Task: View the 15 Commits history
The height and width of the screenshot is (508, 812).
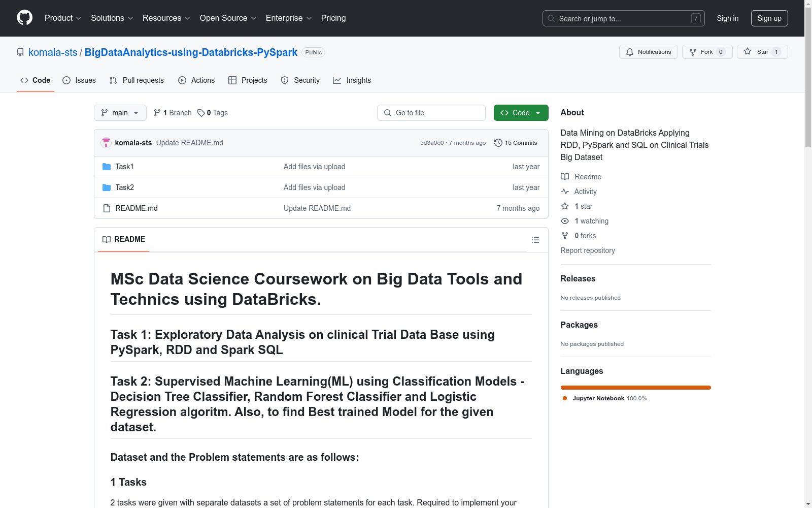Action: tap(516, 143)
